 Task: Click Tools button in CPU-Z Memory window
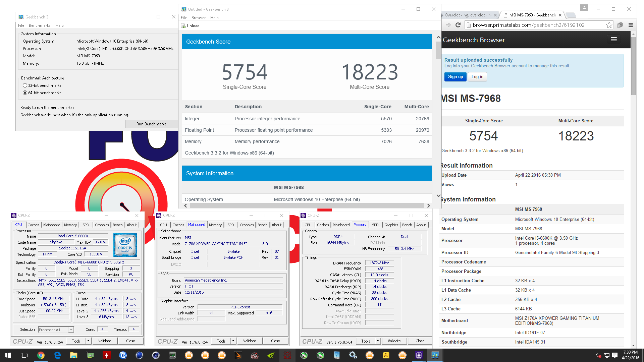pos(366,341)
